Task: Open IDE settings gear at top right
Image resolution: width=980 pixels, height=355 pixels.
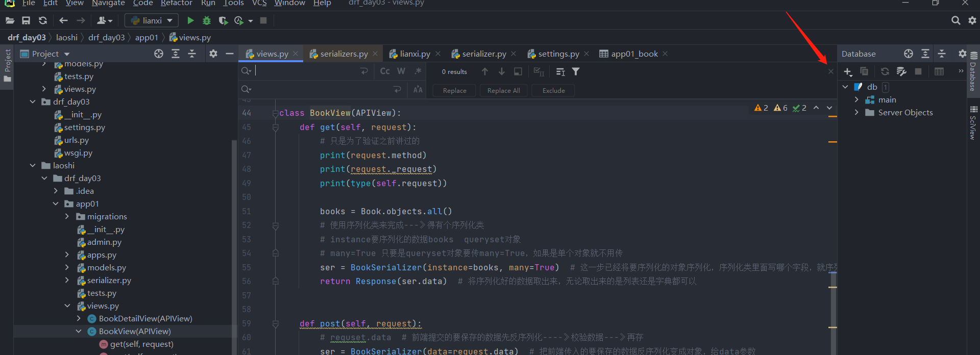Action: [972, 20]
